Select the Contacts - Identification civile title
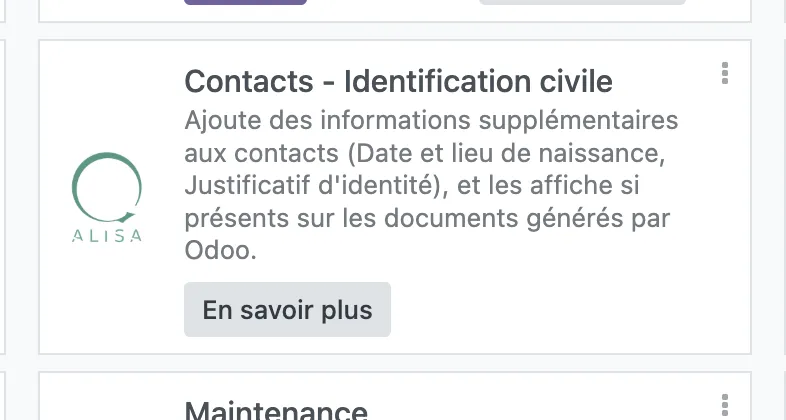Image resolution: width=786 pixels, height=420 pixels. click(399, 81)
